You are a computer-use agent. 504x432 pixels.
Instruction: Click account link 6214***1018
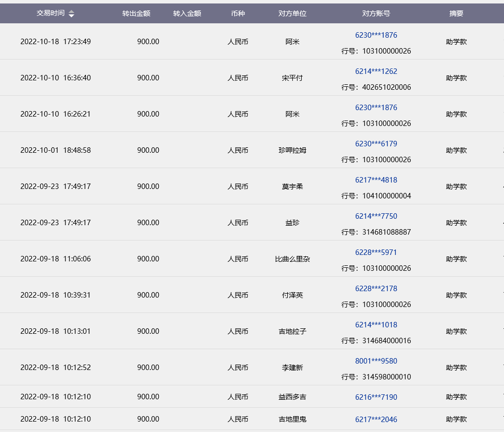[x=376, y=325]
